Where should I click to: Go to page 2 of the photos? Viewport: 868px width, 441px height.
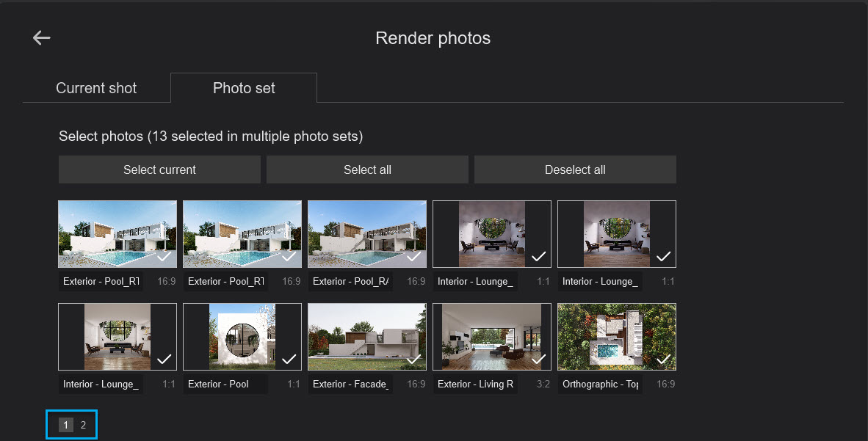click(x=83, y=425)
